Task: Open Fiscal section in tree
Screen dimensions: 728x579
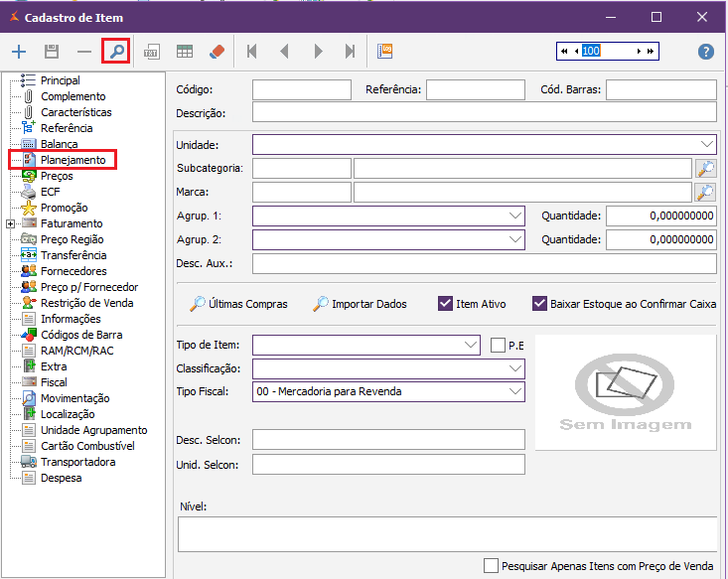Action: [x=54, y=382]
